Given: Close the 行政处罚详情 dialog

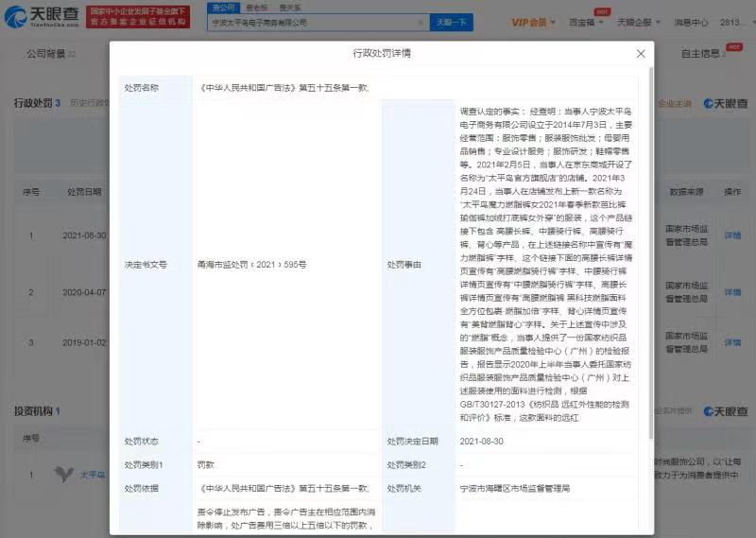Looking at the screenshot, I should pyautogui.click(x=641, y=54).
